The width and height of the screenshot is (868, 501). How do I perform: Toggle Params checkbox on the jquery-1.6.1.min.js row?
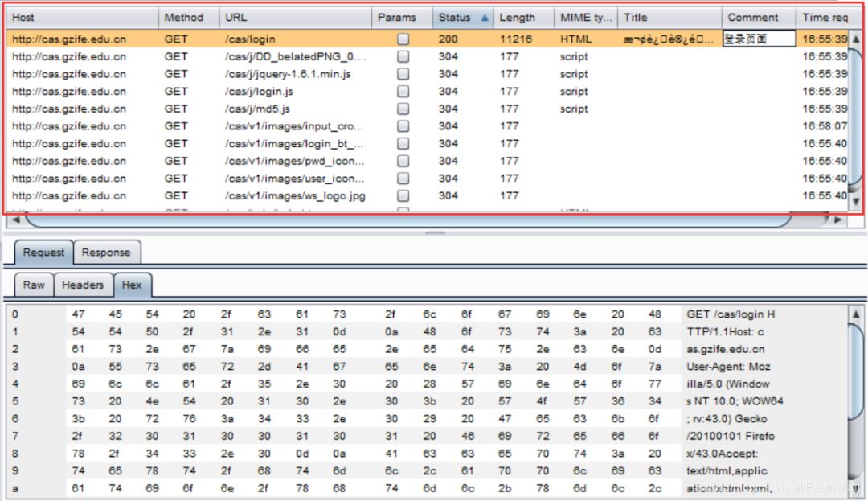(403, 74)
